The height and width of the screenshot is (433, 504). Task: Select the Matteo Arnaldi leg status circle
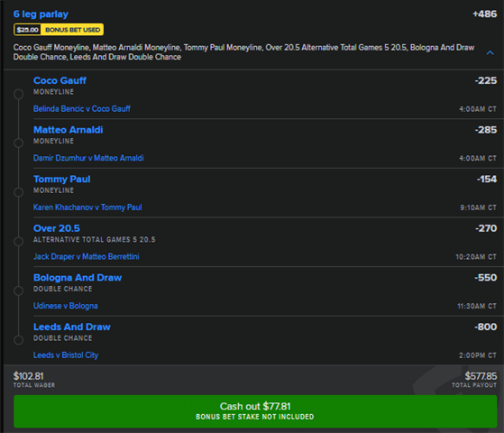pos(19,143)
